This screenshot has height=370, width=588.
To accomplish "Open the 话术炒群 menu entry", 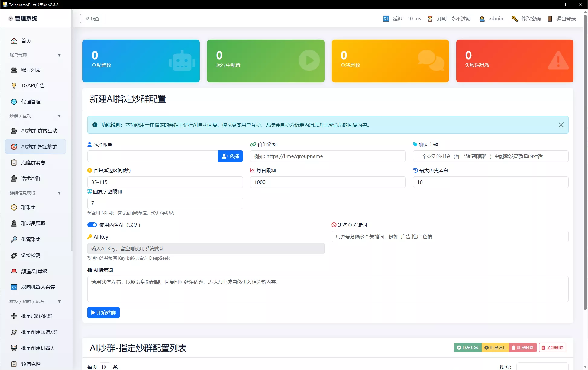I will click(36, 179).
